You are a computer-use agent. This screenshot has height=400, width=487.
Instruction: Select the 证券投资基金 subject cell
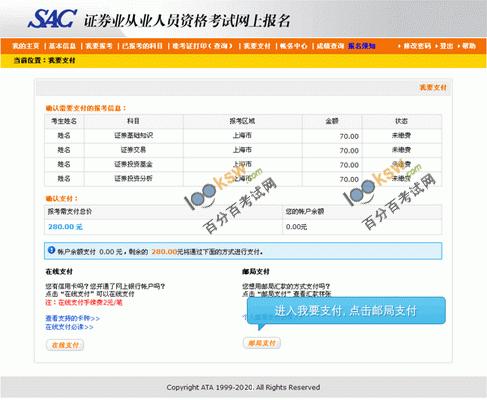pos(133,164)
